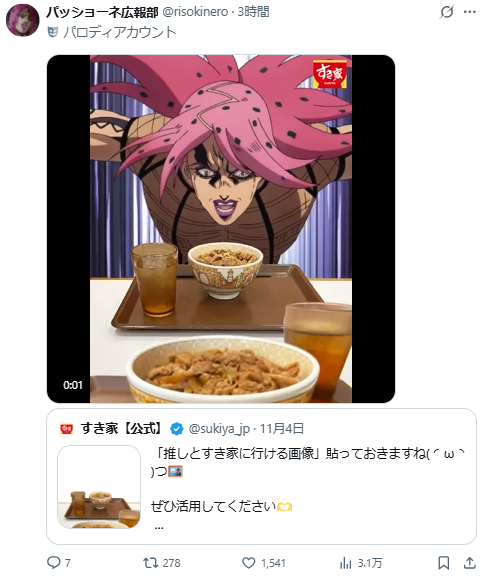Expand quoted tweet text via the ellipsis

(159, 528)
